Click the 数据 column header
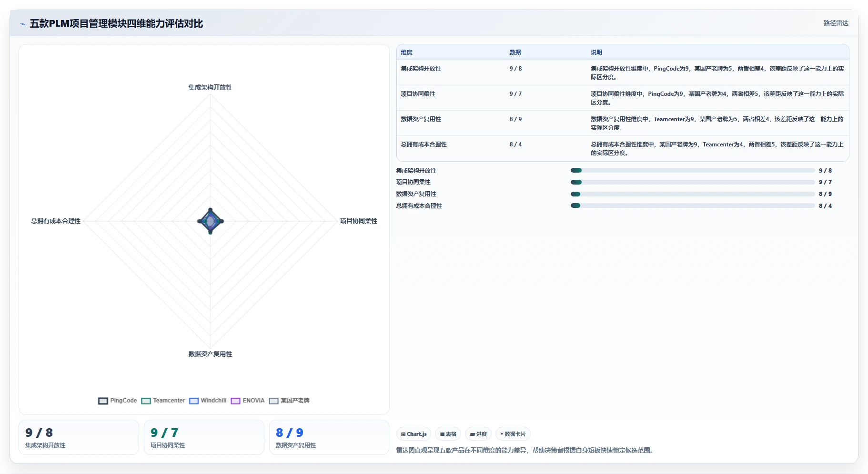 pos(515,52)
